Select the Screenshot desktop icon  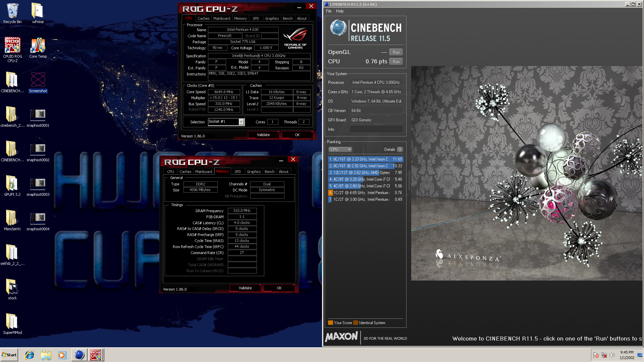[x=38, y=82]
